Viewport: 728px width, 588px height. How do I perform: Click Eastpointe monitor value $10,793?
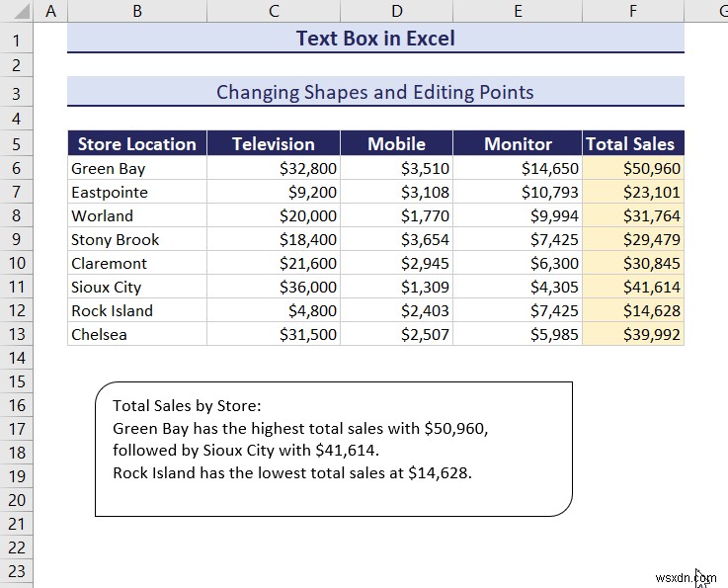[x=518, y=192]
